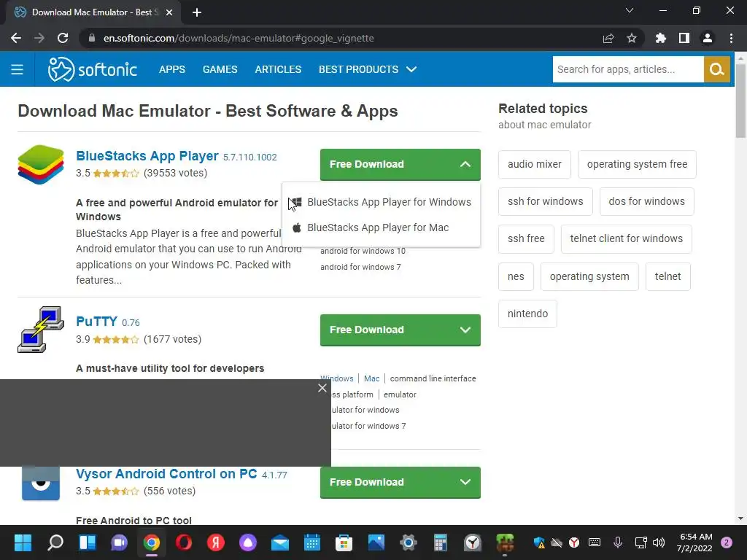Image resolution: width=747 pixels, height=560 pixels.
Task: Open the Chrome extensions puzzle icon
Action: [x=661, y=38]
